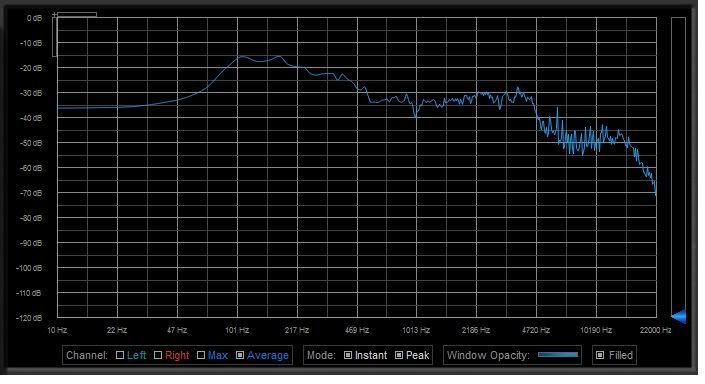Enable the Left channel checkbox

pos(120,355)
